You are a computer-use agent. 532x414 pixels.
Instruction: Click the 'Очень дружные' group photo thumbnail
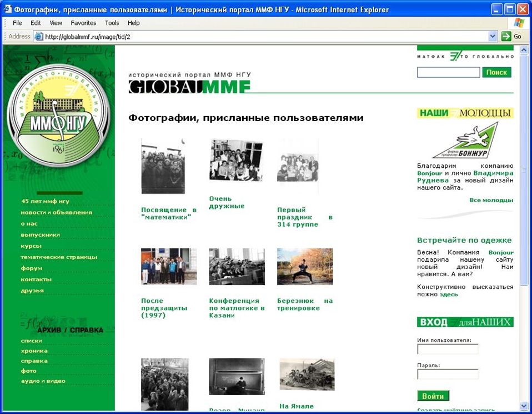tap(236, 160)
